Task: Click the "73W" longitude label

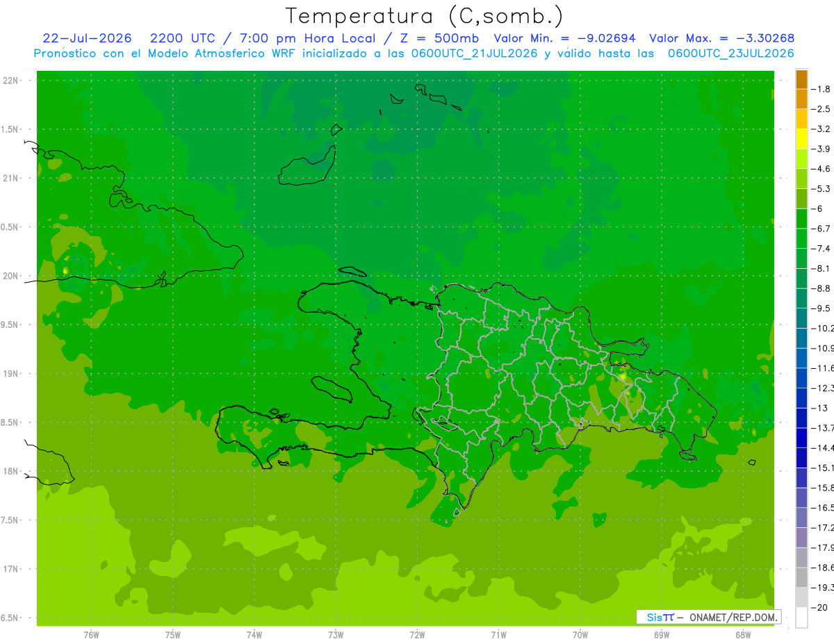Action: click(336, 635)
